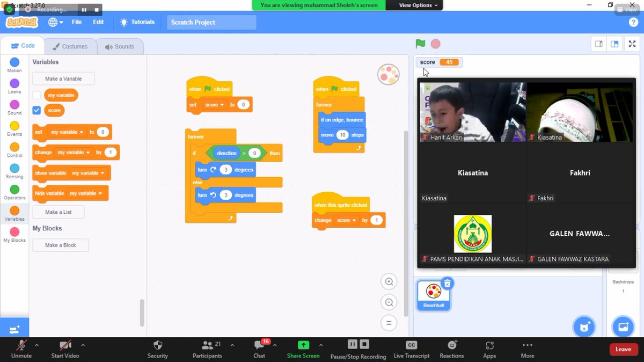Delete the Beachball sprite with trash icon

coord(448,283)
